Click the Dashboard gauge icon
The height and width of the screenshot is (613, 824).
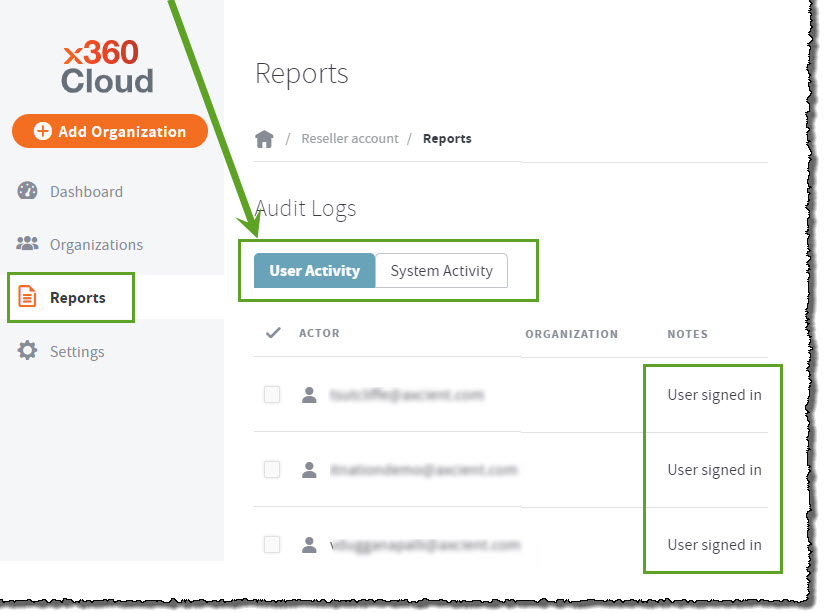[x=27, y=191]
